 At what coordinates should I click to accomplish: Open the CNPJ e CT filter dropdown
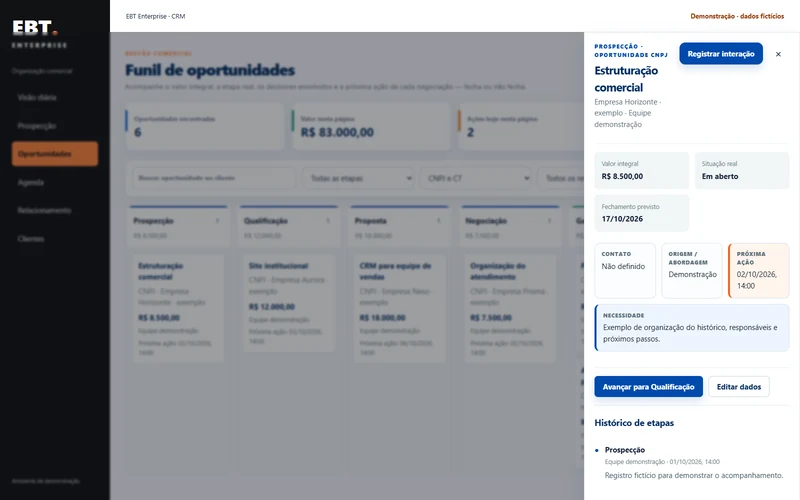(x=476, y=178)
